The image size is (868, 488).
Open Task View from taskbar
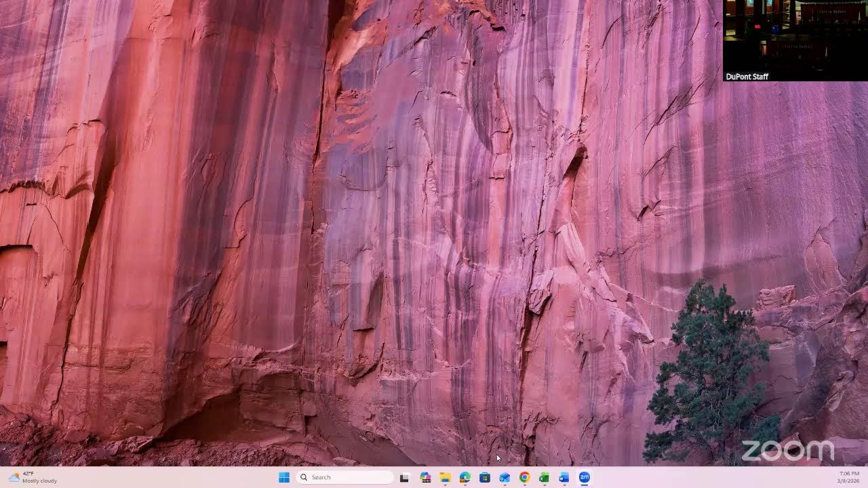[404, 477]
